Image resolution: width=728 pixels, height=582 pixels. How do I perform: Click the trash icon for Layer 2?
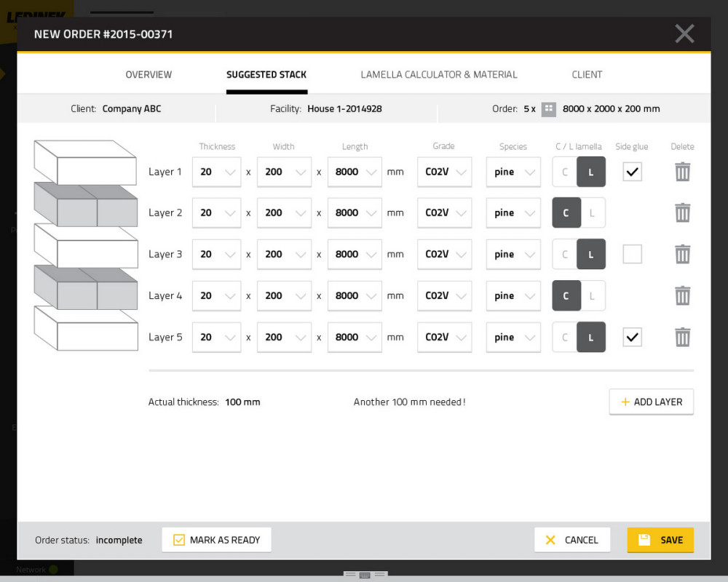(682, 213)
